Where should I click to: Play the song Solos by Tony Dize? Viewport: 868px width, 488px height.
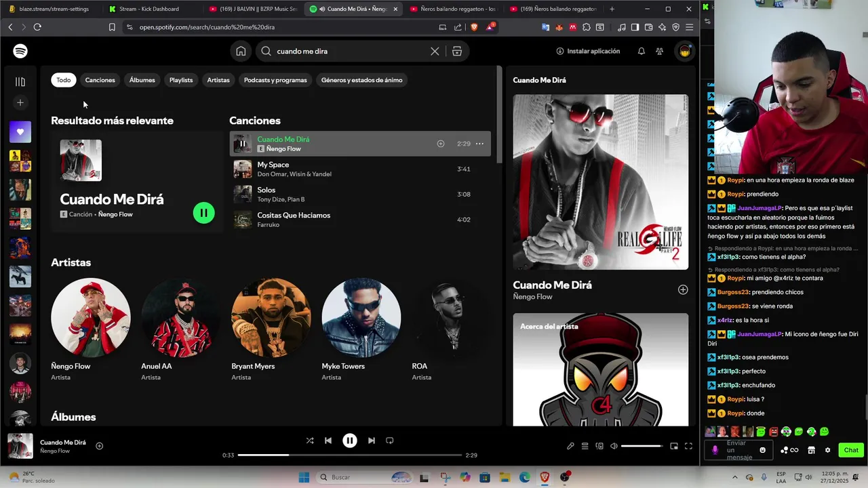[360, 195]
